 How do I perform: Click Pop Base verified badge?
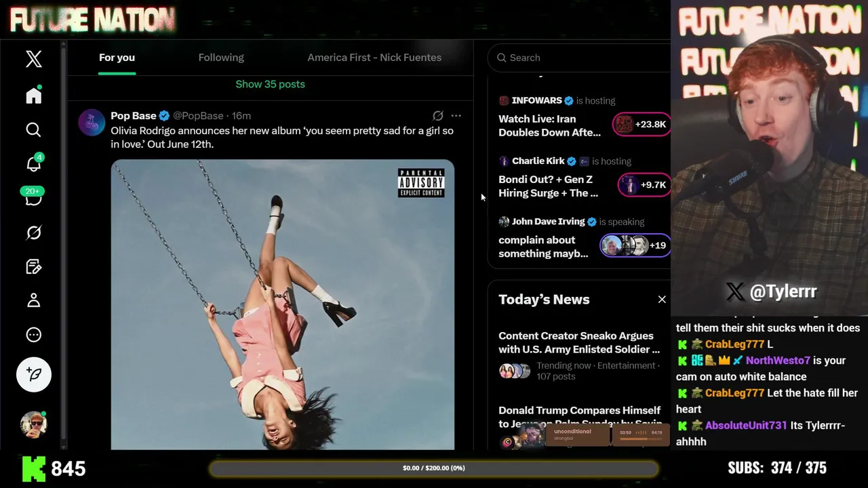pos(164,116)
